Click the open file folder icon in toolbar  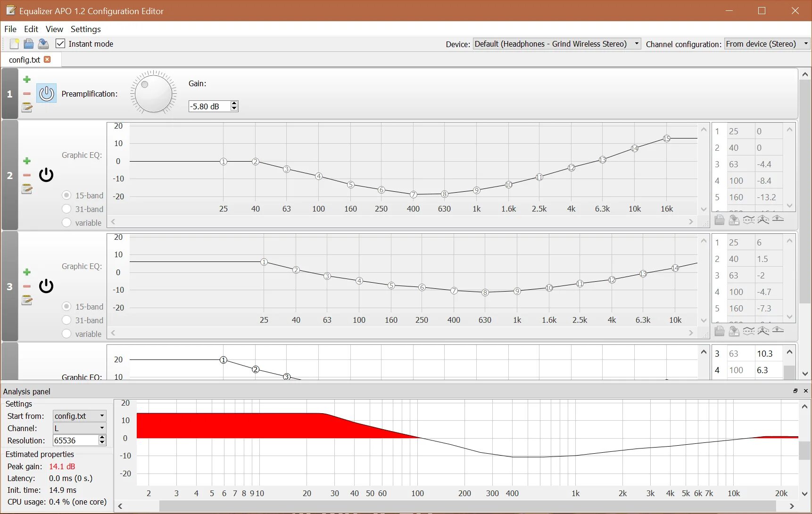(29, 44)
